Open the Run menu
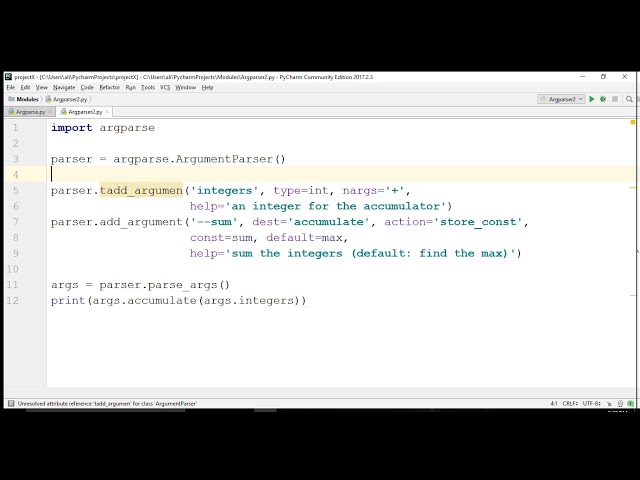The image size is (640, 480). (131, 87)
